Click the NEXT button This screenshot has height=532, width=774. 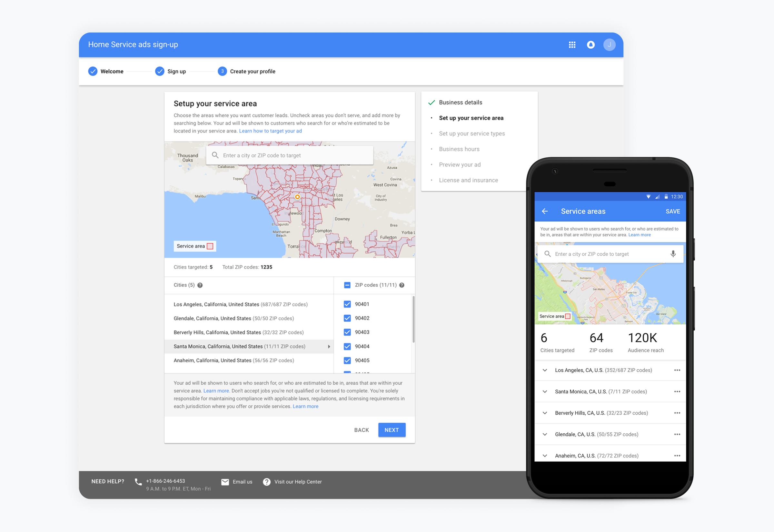tap(391, 430)
